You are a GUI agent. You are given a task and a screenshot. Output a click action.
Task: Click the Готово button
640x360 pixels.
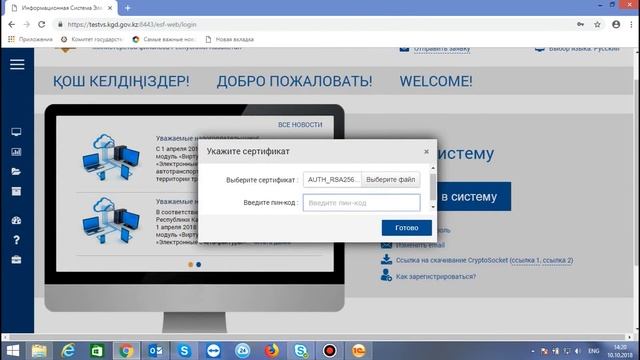(x=407, y=228)
